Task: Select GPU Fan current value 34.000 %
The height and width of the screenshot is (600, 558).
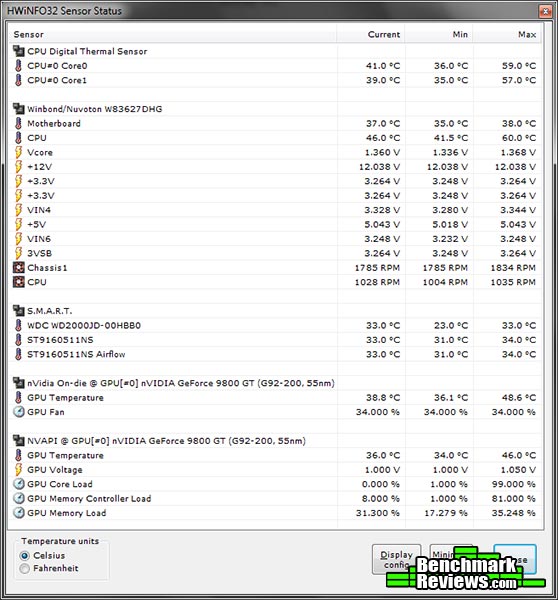Action: tap(377, 412)
